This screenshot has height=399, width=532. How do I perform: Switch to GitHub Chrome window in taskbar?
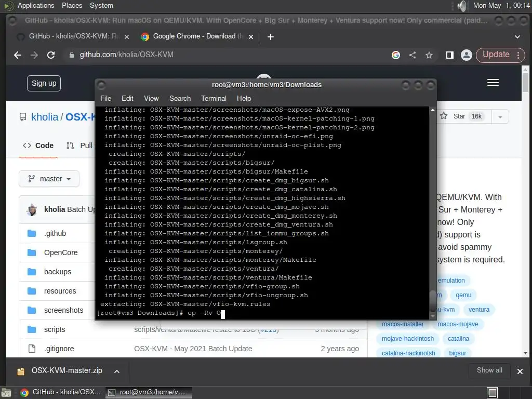(60, 392)
